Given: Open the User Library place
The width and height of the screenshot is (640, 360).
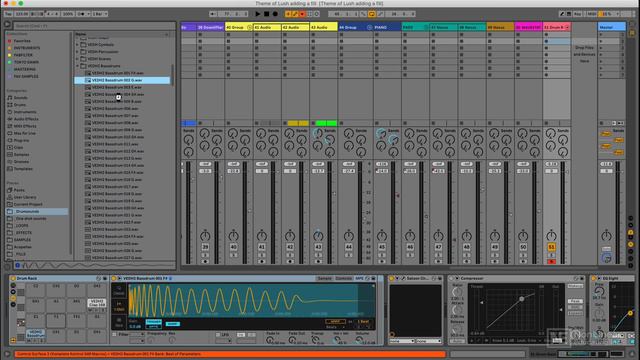Looking at the screenshot, I should [25, 197].
